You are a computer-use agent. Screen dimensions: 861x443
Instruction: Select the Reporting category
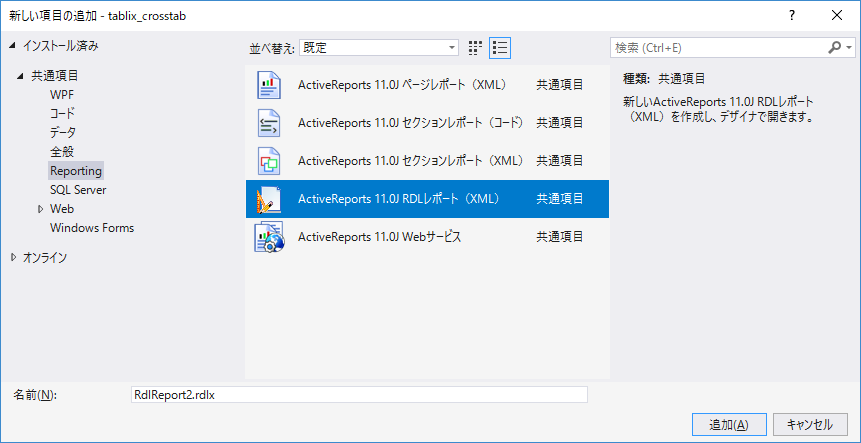76,171
